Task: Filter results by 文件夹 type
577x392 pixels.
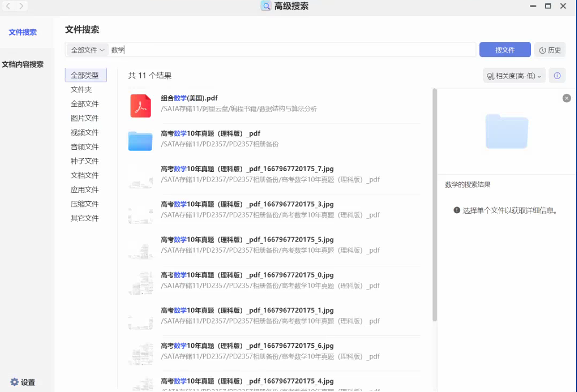Action: click(82, 90)
